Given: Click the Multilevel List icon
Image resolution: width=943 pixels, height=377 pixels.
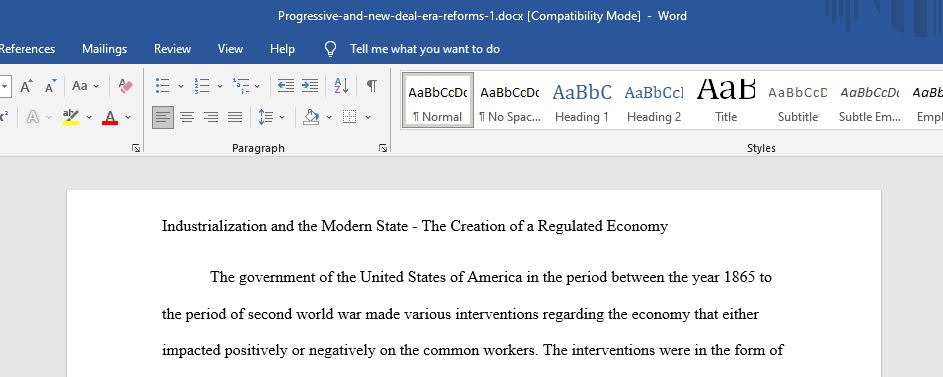Looking at the screenshot, I should pos(241,86).
